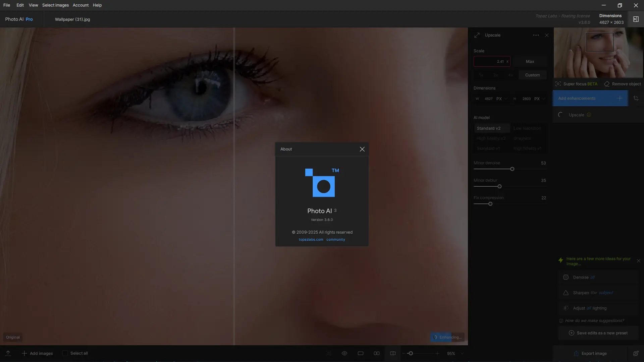Close the About dialog
Viewport: 644px width, 362px height.
click(362, 149)
